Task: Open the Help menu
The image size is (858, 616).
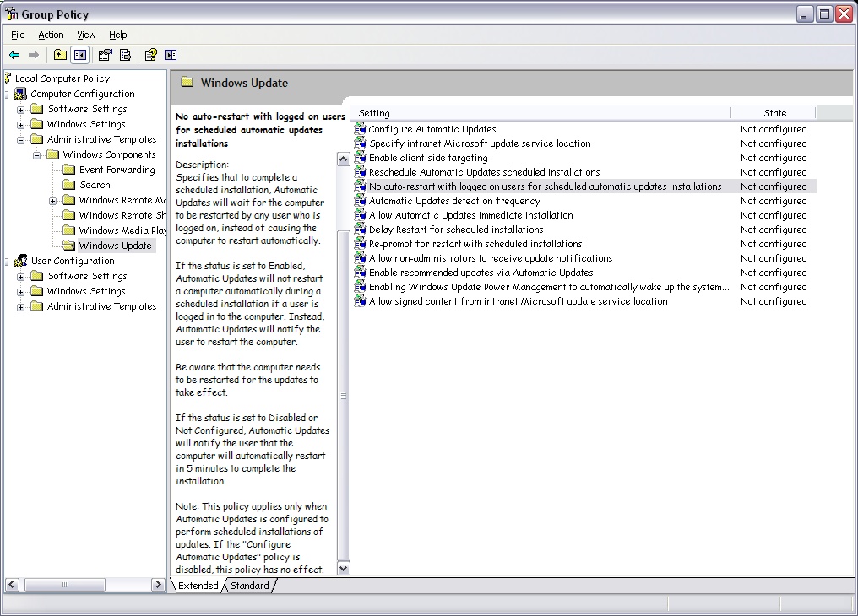Action: [117, 35]
